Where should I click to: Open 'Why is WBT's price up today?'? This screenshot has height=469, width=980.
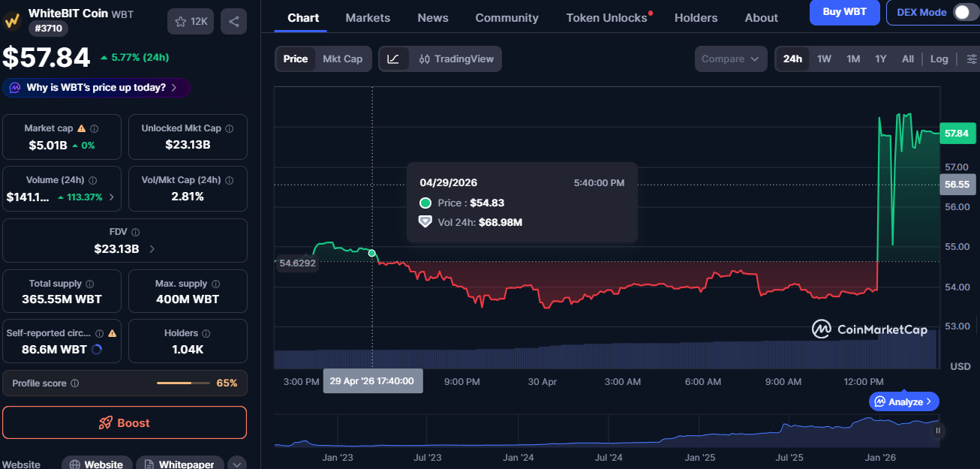pyautogui.click(x=96, y=88)
